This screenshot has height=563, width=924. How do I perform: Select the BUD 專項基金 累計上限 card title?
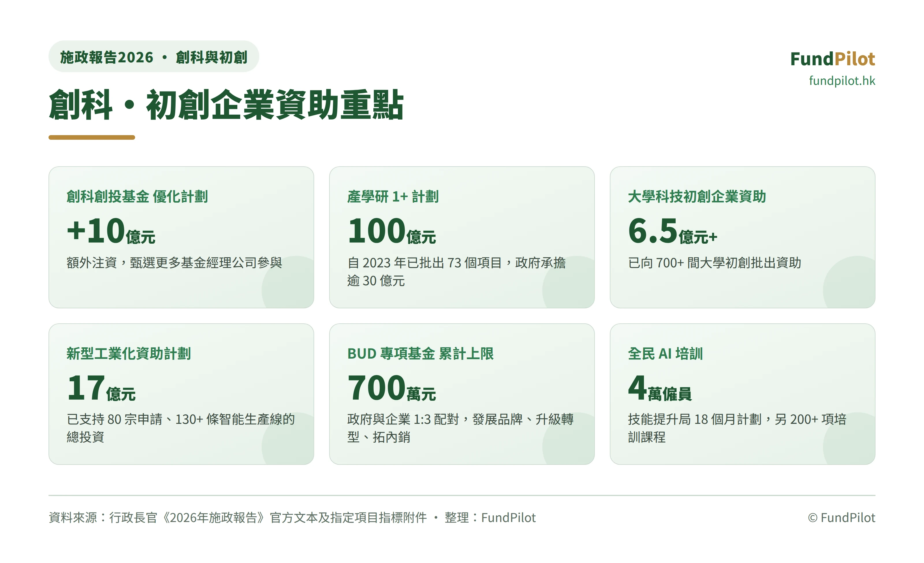(x=420, y=353)
